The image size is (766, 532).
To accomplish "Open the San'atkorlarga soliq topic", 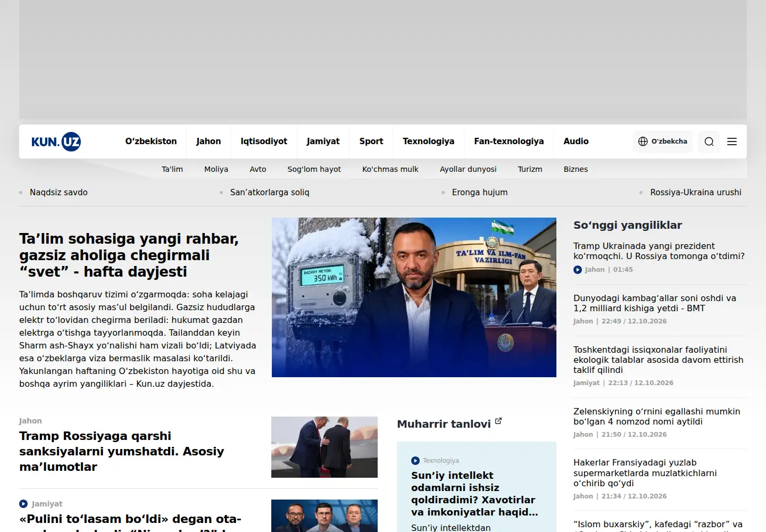I will tap(270, 193).
